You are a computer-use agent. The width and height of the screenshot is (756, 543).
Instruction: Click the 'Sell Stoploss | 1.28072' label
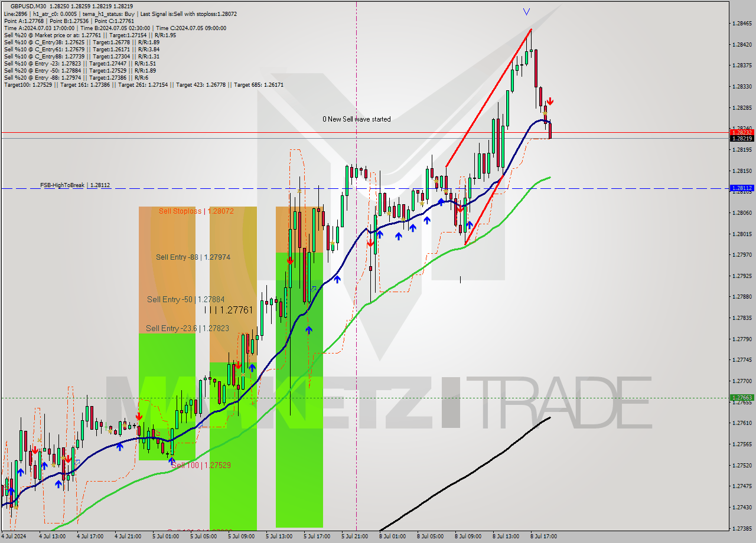tap(197, 211)
